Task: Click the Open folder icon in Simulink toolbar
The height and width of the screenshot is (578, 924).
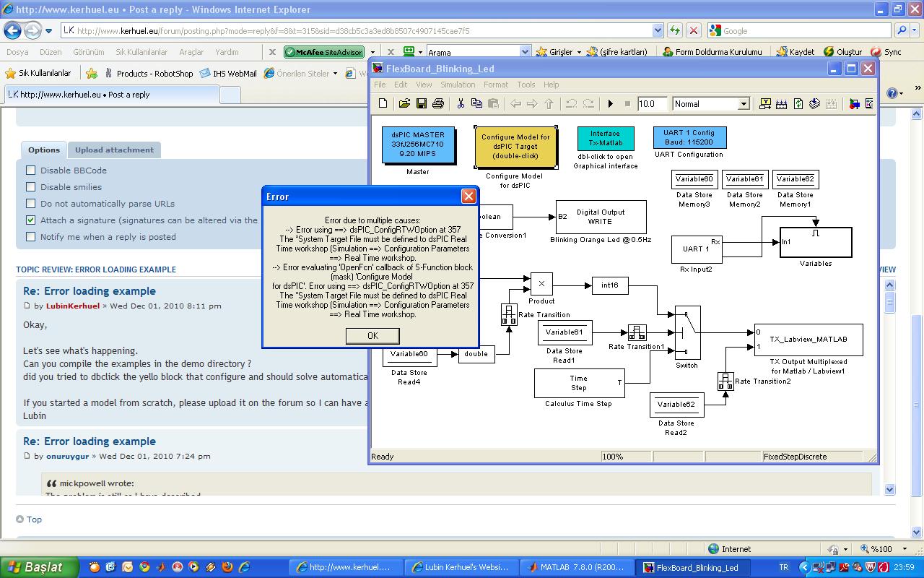Action: 404,104
